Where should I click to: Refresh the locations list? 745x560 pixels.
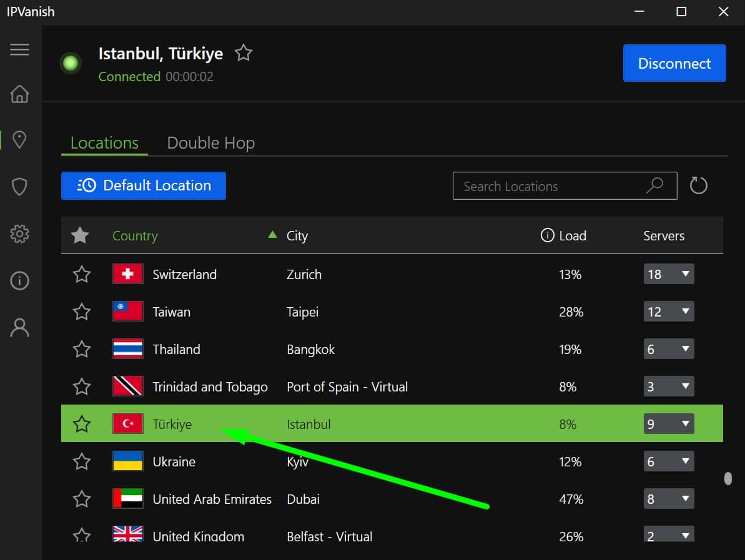tap(698, 185)
